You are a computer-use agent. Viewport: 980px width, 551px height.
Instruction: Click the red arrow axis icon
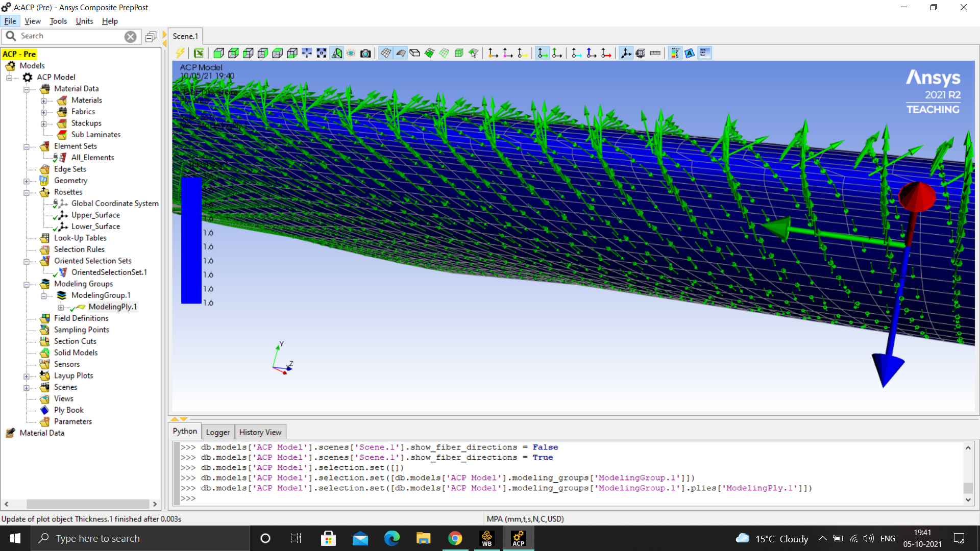[606, 53]
